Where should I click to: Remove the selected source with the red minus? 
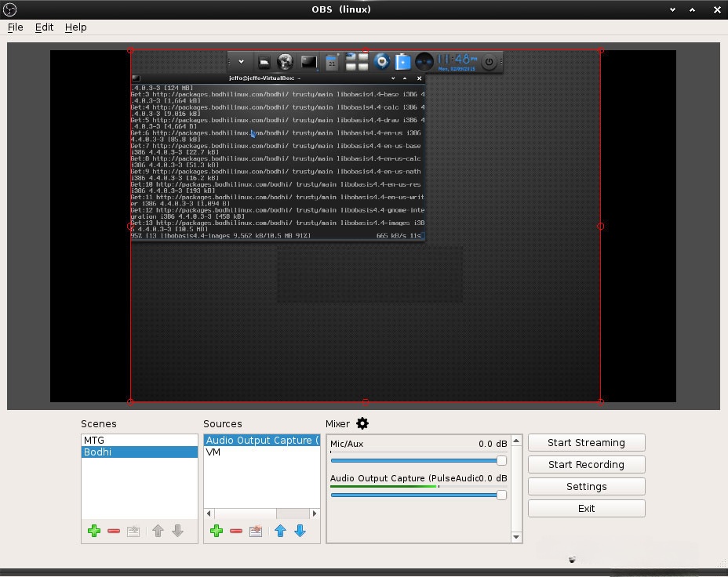point(236,531)
